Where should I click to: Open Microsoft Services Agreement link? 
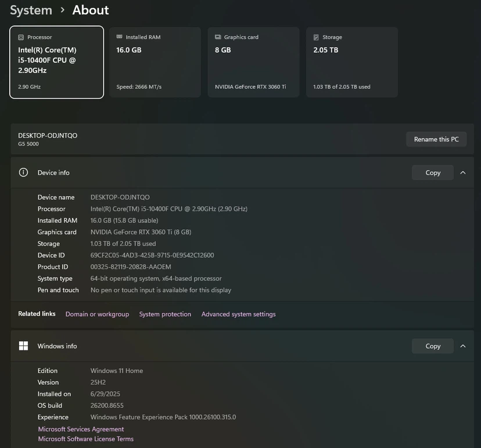81,429
